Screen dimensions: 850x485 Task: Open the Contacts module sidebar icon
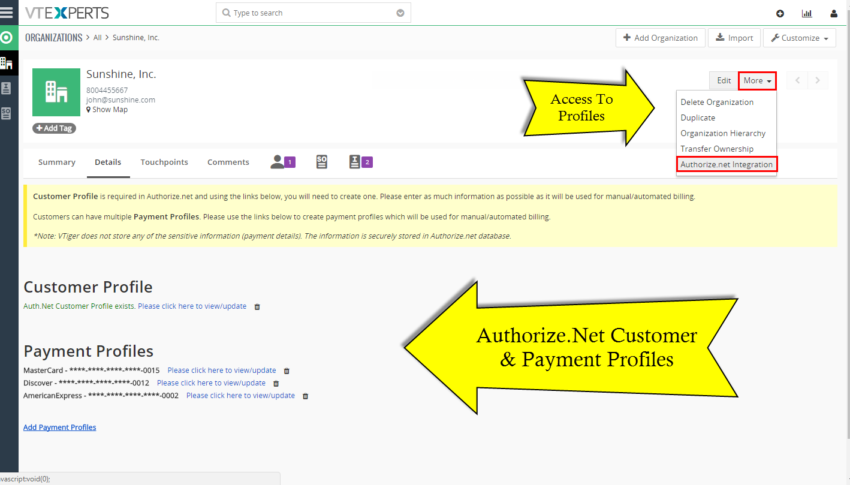click(x=6, y=88)
